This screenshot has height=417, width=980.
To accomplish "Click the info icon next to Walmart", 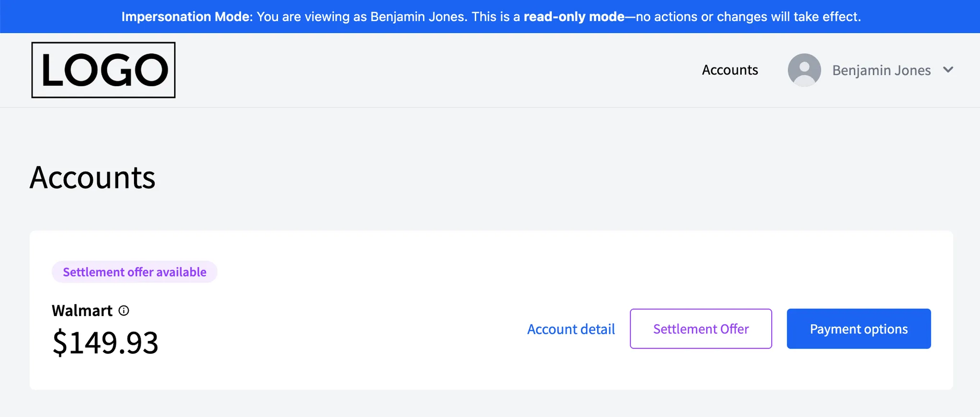I will click(x=123, y=311).
